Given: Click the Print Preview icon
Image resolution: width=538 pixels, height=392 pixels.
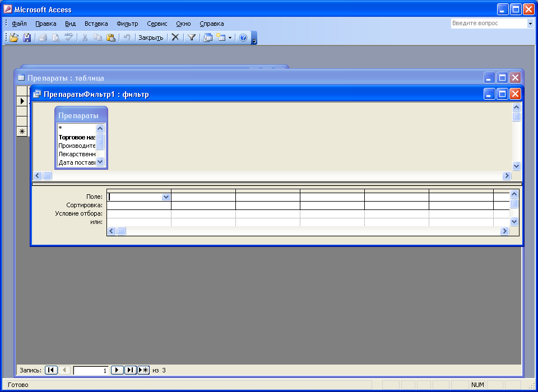Looking at the screenshot, I should (x=55, y=38).
